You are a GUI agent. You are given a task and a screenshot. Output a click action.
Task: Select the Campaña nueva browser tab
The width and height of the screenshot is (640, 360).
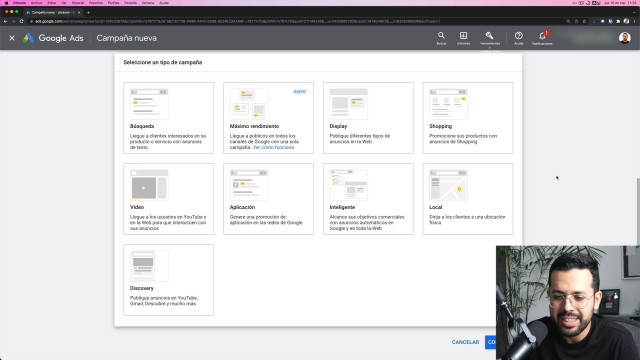[x=53, y=12]
